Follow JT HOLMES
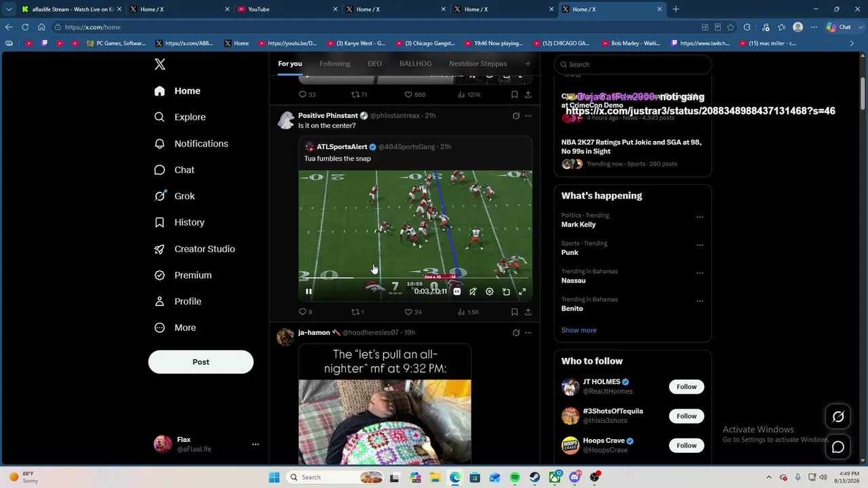This screenshot has width=868, height=488. (686, 387)
